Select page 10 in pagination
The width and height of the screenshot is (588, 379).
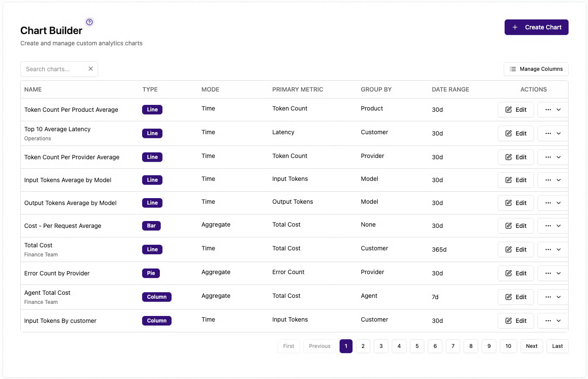pos(509,346)
